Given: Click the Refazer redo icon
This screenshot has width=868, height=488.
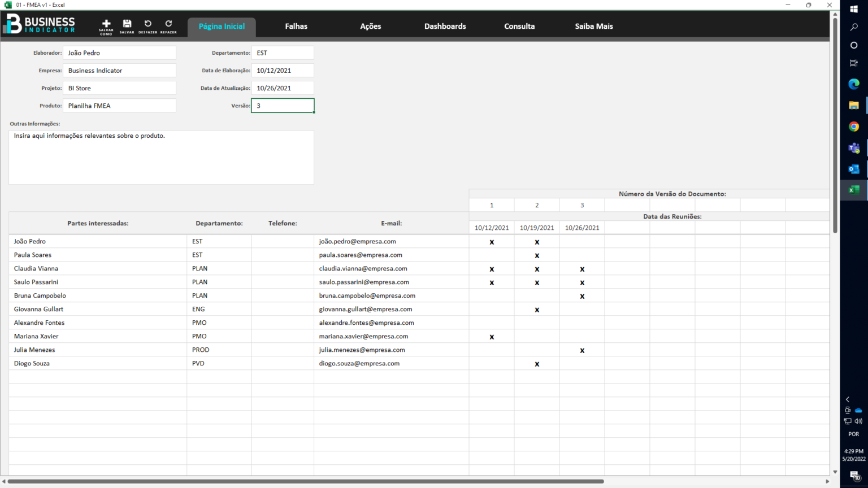Looking at the screenshot, I should [x=168, y=24].
